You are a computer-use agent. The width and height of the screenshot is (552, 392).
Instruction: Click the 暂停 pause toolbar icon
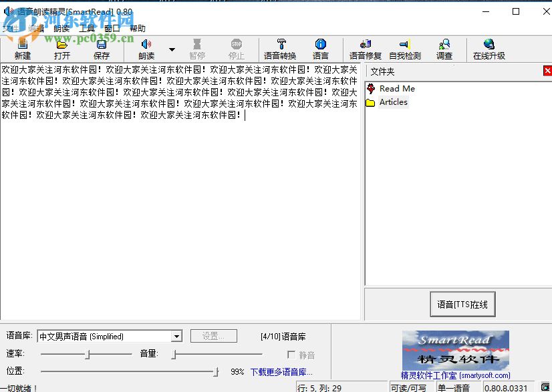[197, 49]
